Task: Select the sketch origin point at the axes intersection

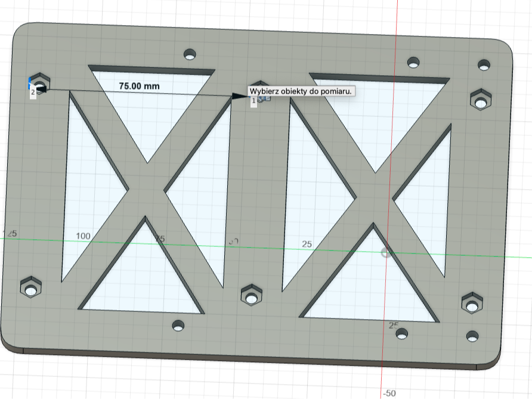Action: 385,253
